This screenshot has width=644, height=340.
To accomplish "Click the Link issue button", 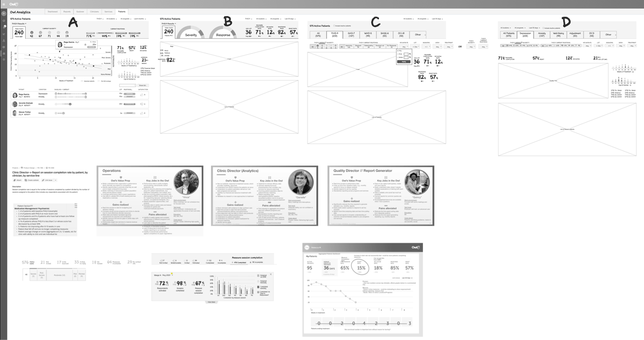I will [x=47, y=180].
